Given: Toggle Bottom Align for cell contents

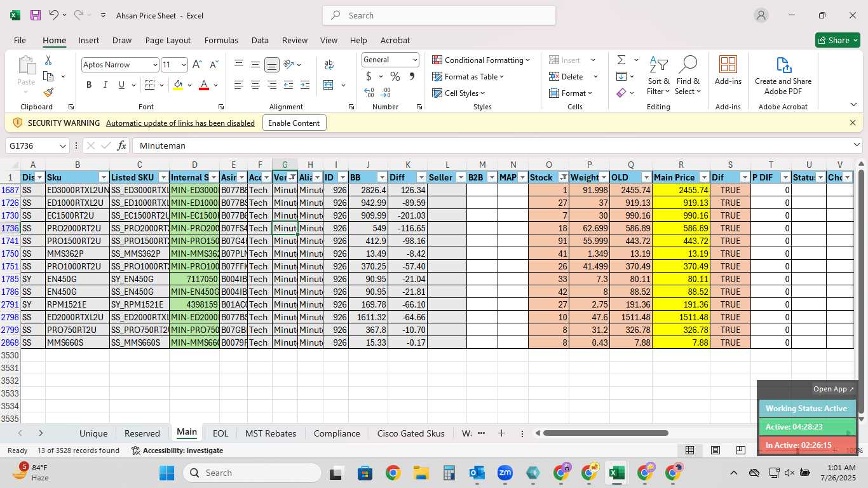Looking at the screenshot, I should pyautogui.click(x=272, y=65).
